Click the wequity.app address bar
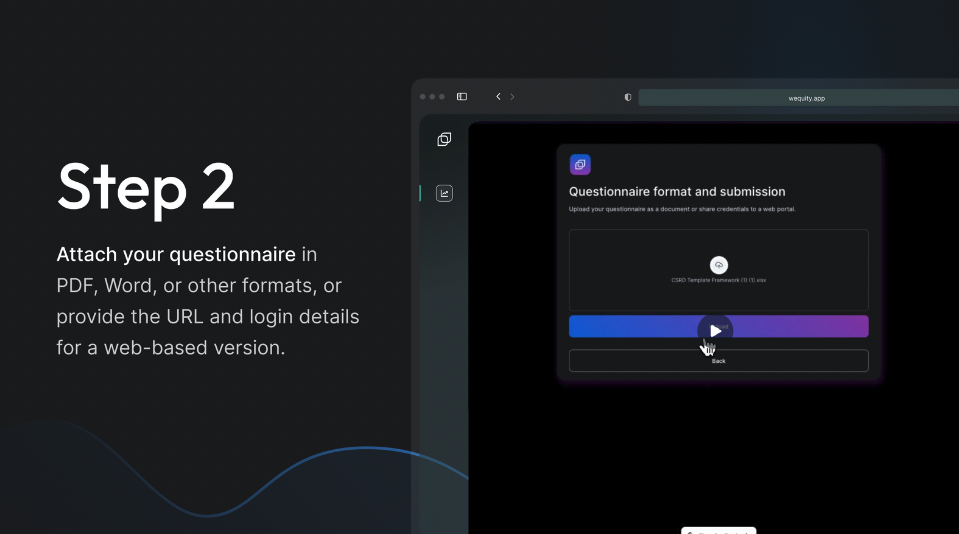 click(x=799, y=98)
